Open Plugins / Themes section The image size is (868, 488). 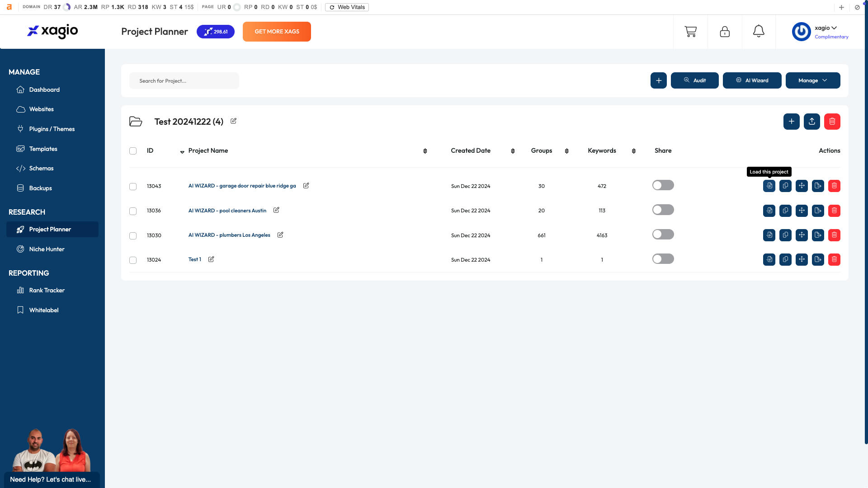[x=52, y=129]
